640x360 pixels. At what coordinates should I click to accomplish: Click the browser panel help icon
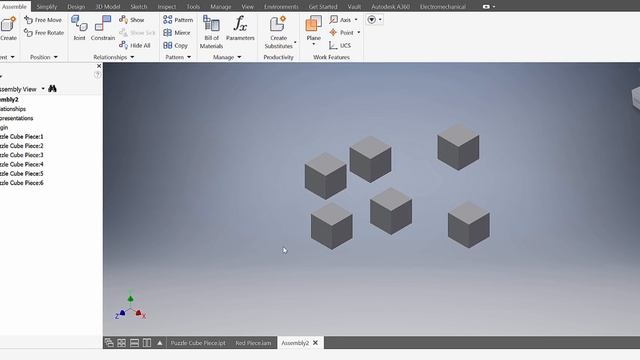(x=98, y=75)
